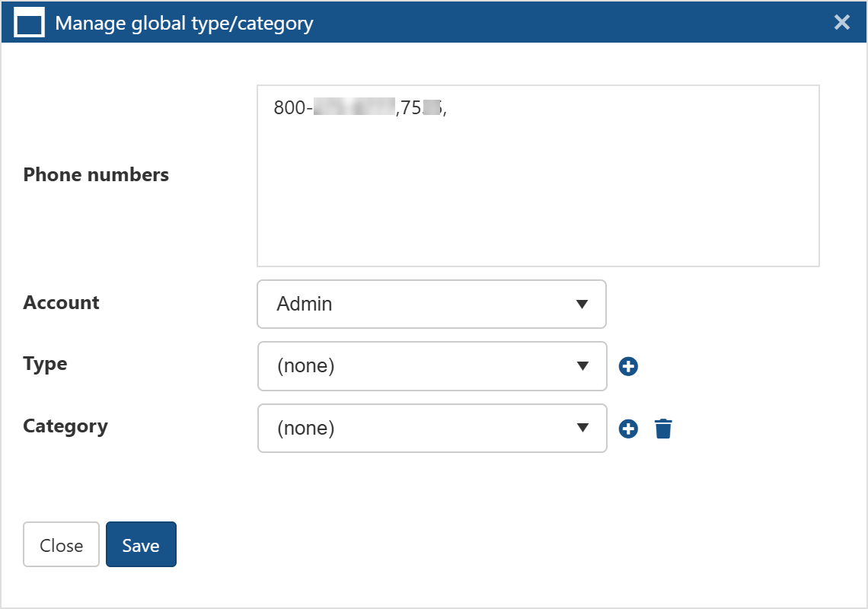868x609 pixels.
Task: Click the Account field's down arrow
Action: click(582, 304)
